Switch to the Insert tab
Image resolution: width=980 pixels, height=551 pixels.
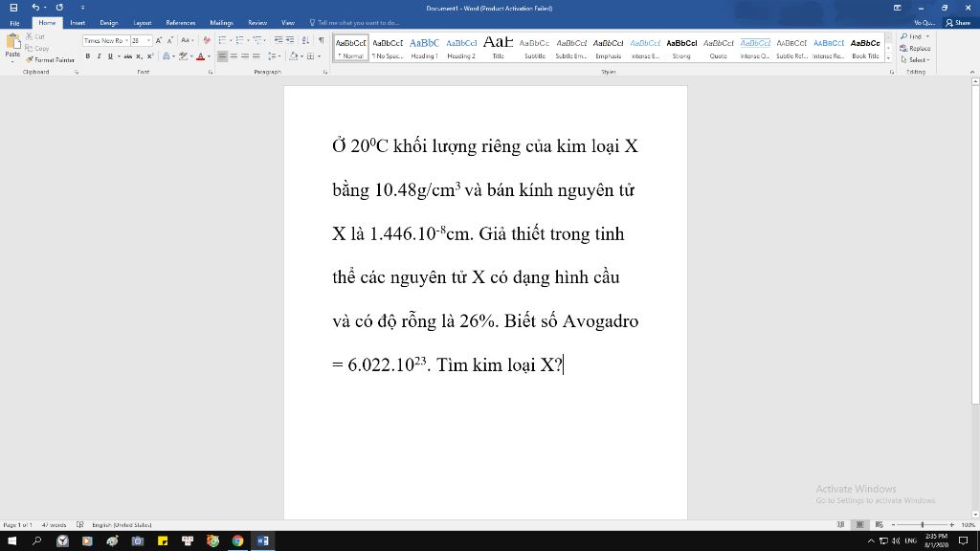78,23
